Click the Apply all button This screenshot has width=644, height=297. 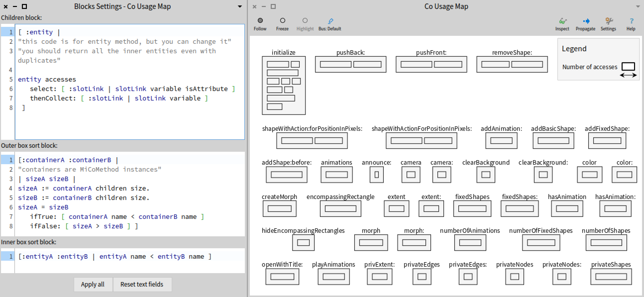point(93,284)
